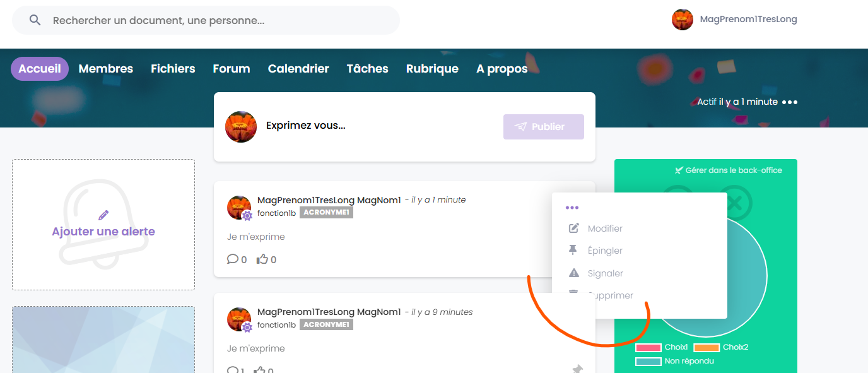Viewport: 868px width, 373px height.
Task: Open options next to Actif status
Action: click(790, 102)
